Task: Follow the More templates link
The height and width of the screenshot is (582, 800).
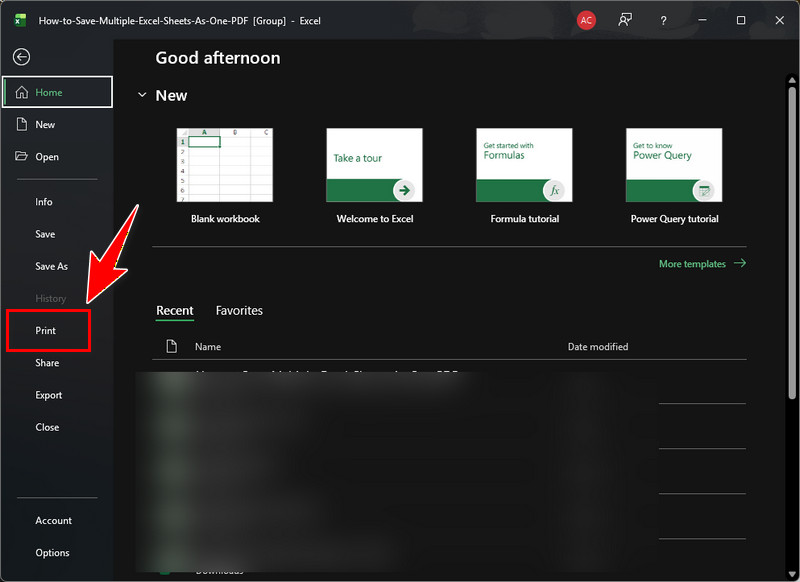Action: pyautogui.click(x=702, y=264)
